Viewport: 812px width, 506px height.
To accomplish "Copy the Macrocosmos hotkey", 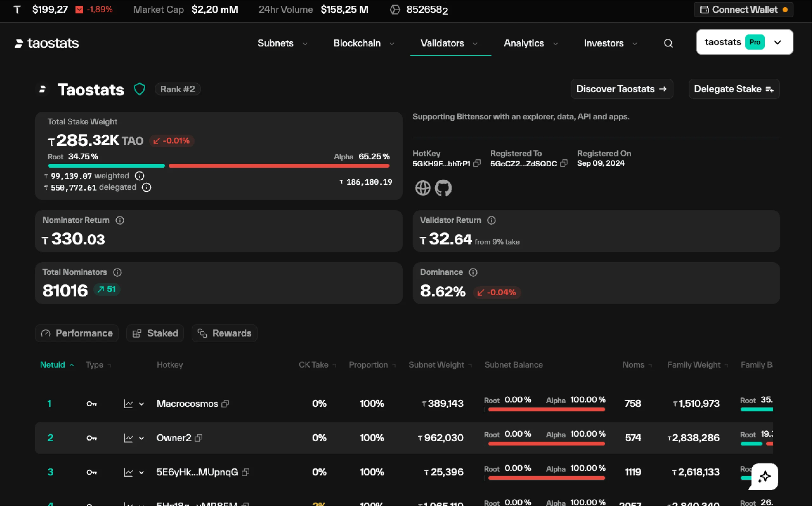I will pyautogui.click(x=225, y=403).
